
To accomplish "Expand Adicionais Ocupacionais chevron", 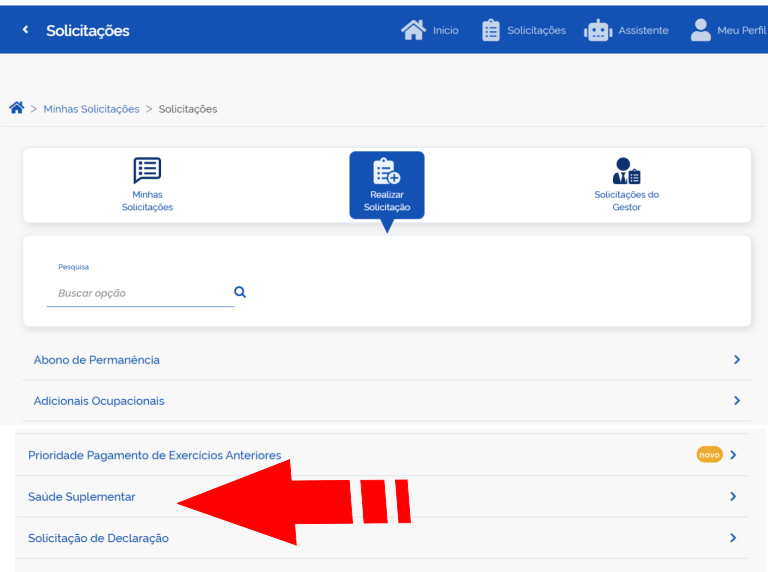I will (x=737, y=401).
